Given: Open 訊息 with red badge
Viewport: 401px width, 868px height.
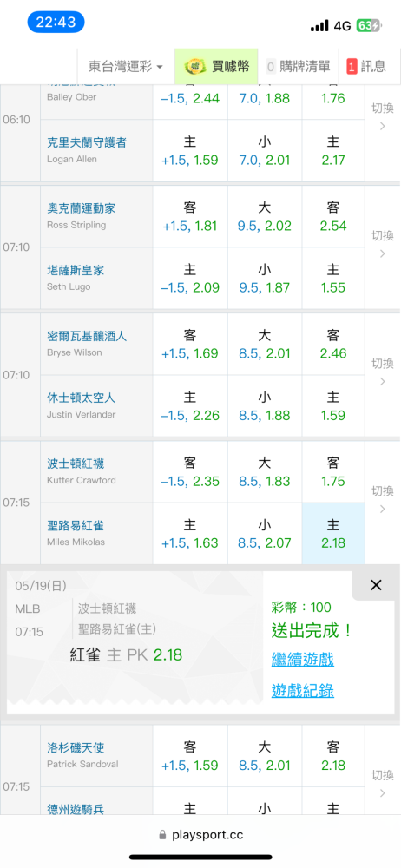Looking at the screenshot, I should (366, 67).
